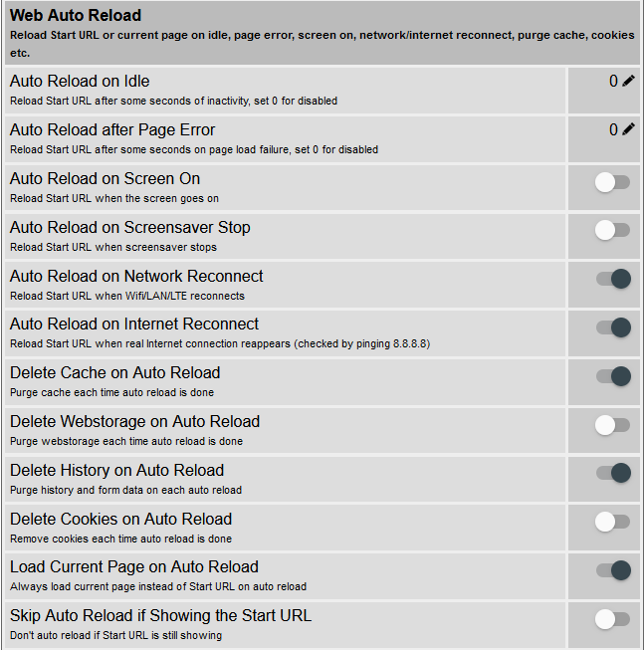Disable Auto Reload on Network Reconnect
This screenshot has width=644, height=650.
[613, 280]
